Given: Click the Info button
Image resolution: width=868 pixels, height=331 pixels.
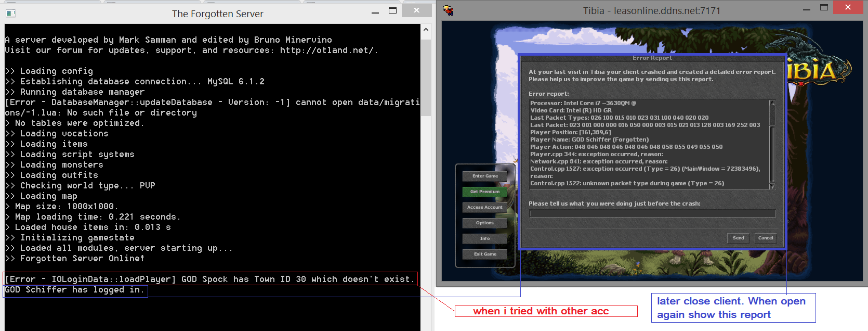Looking at the screenshot, I should 485,238.
